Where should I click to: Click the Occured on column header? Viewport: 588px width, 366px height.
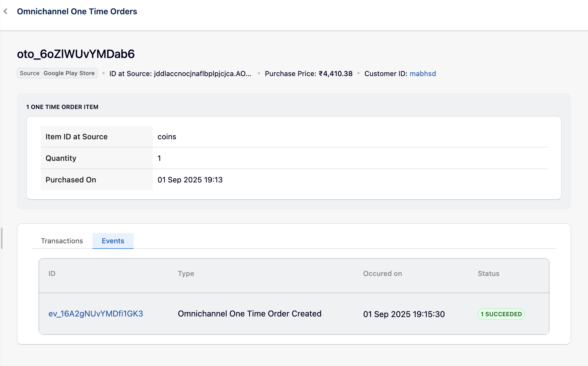tap(382, 274)
